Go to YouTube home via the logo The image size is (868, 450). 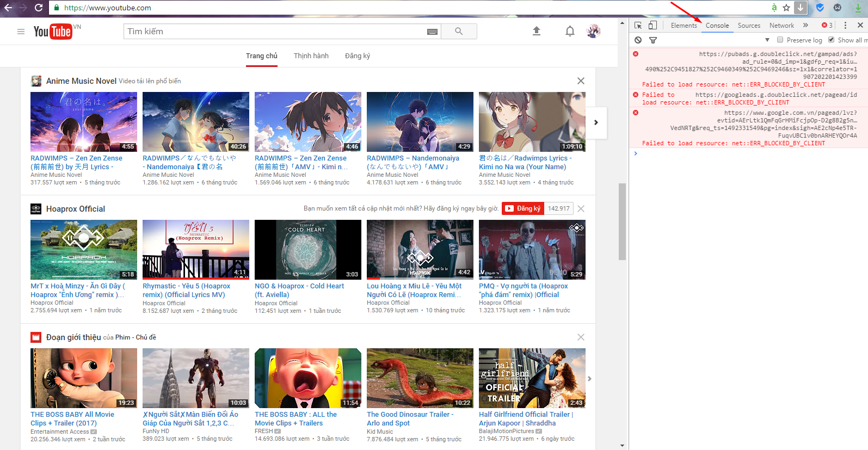click(x=53, y=32)
